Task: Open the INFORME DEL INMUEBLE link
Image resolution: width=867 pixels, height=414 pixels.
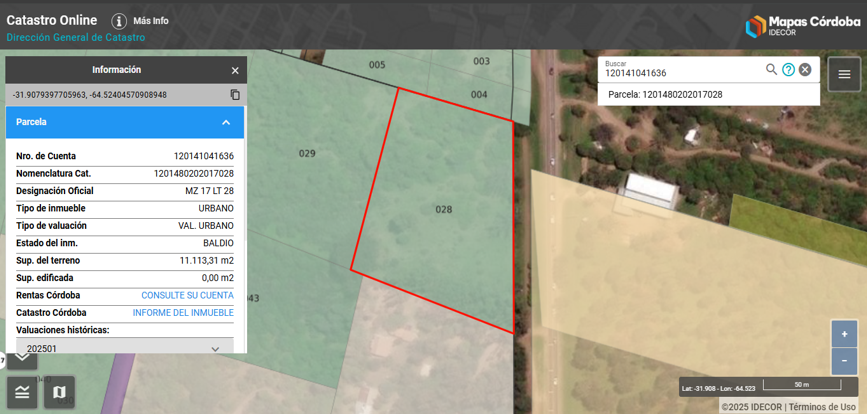Action: (x=183, y=313)
